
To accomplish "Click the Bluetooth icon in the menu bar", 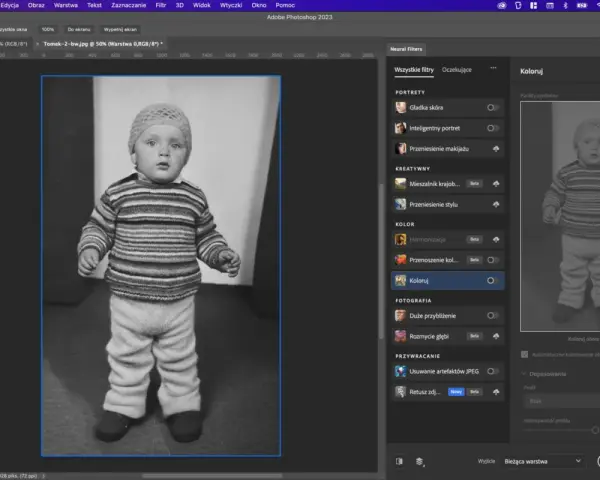I will coord(565,5).
